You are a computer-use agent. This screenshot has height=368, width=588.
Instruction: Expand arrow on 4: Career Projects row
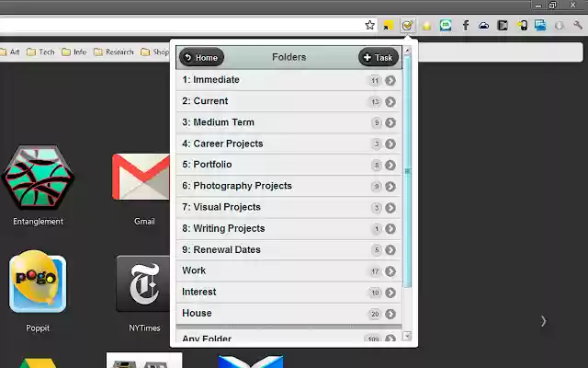coord(390,144)
